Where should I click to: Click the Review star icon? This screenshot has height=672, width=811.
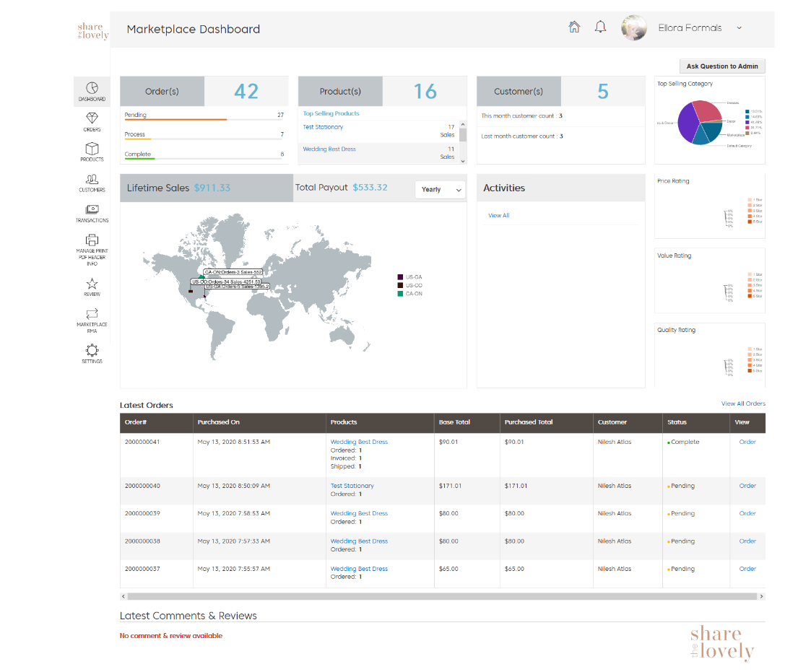(92, 284)
